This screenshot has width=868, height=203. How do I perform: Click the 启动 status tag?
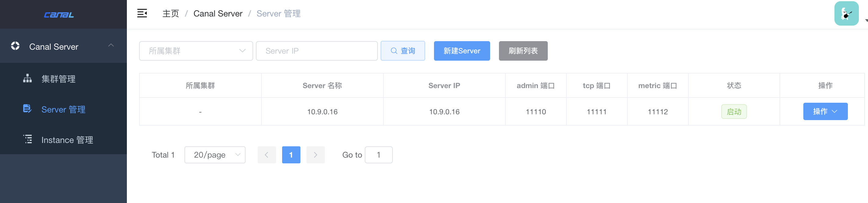tap(733, 112)
